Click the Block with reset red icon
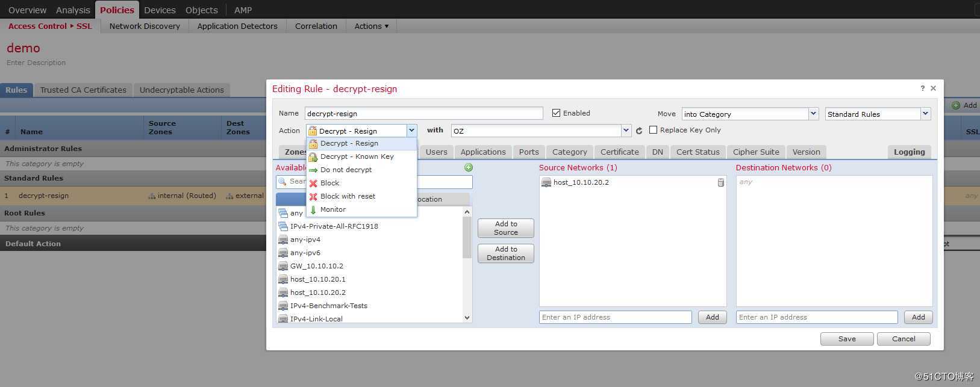Screen dimensions: 980x387 [313, 196]
